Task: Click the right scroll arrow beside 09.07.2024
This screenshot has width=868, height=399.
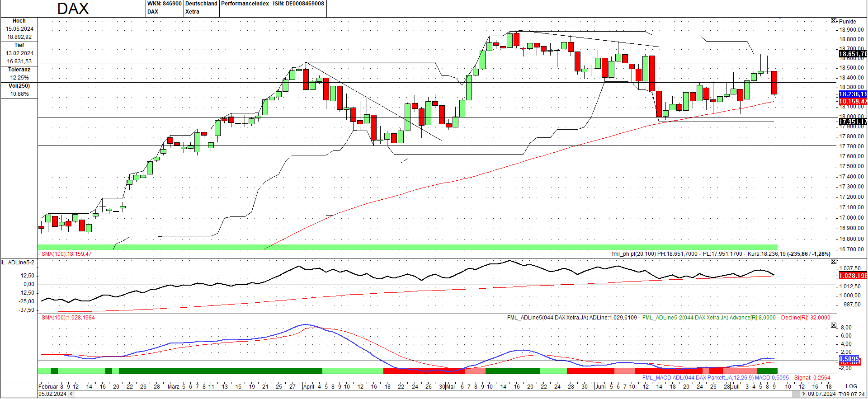Action: pos(804,394)
